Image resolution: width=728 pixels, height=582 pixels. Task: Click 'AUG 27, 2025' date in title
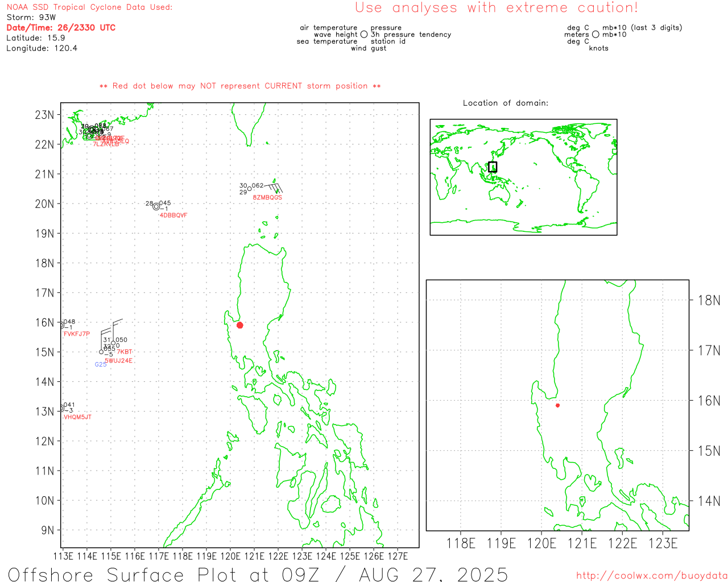click(434, 574)
